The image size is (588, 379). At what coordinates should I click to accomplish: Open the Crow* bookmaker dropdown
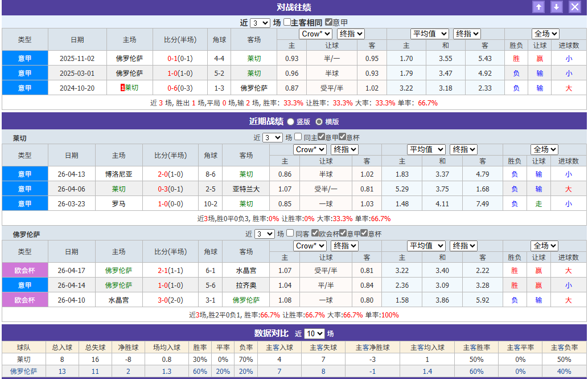click(x=316, y=34)
